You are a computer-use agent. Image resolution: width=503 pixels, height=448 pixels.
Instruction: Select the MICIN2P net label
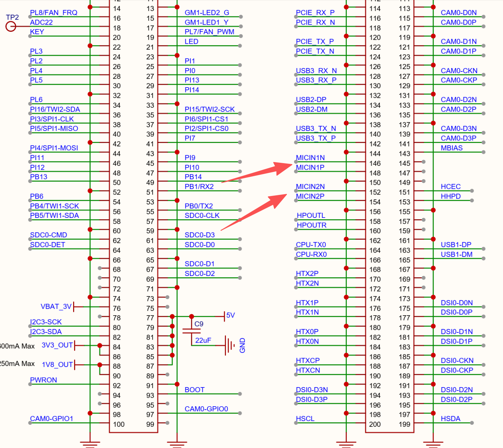point(310,196)
